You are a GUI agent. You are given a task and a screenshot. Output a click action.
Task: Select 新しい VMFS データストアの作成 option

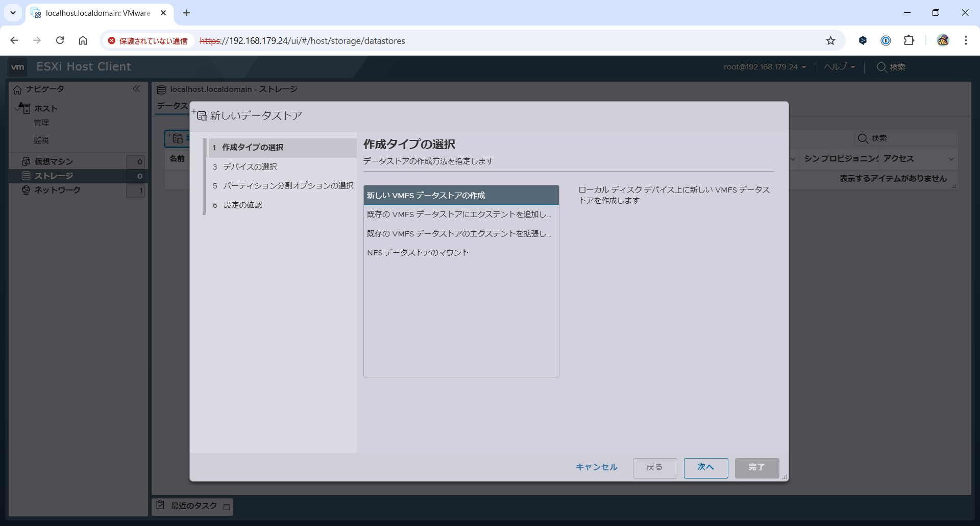pyautogui.click(x=461, y=195)
